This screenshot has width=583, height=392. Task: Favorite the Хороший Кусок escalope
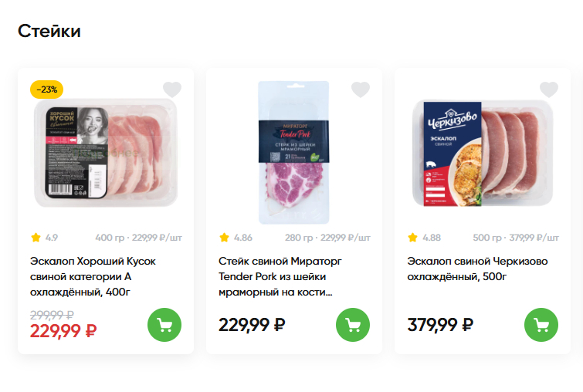[x=172, y=90]
